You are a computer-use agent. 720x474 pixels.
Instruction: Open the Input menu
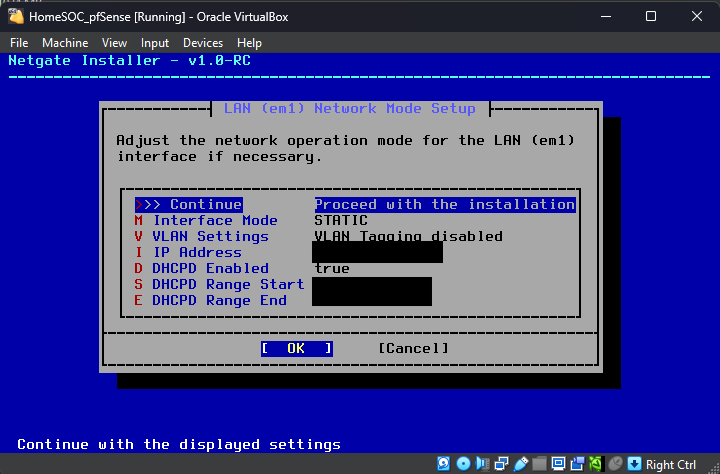click(x=155, y=43)
